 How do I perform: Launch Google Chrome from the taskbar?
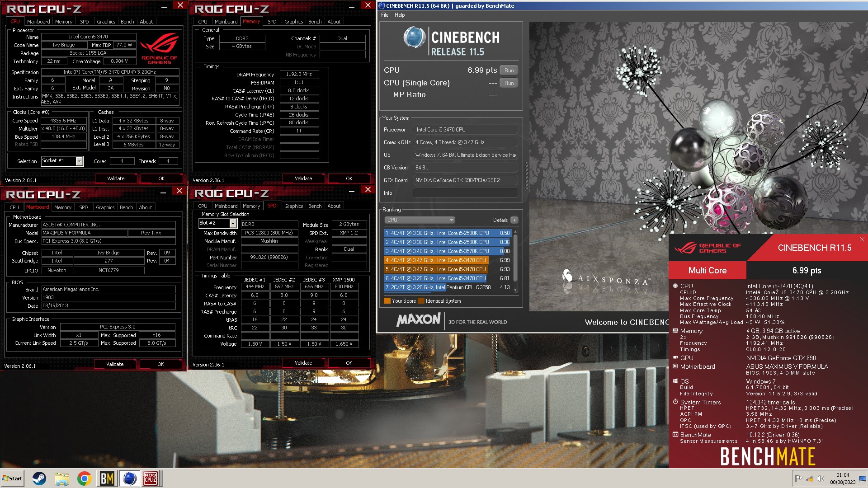[84, 479]
